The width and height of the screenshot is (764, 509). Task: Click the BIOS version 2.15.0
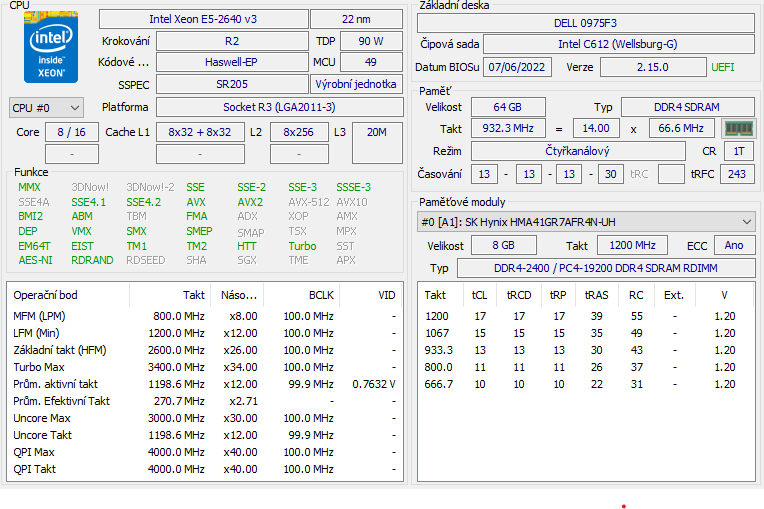[653, 67]
